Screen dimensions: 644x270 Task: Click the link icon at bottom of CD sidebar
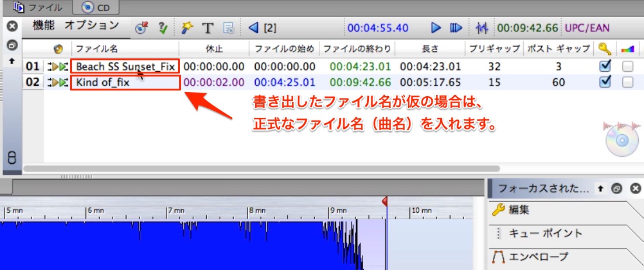point(12,158)
